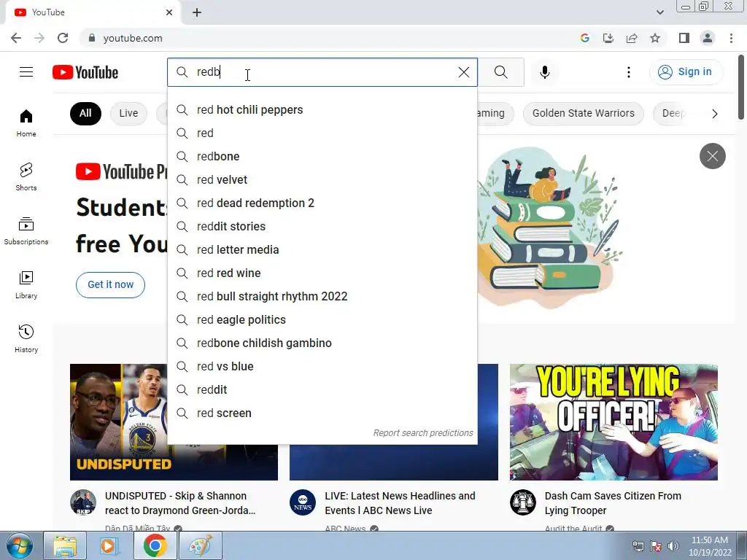Viewport: 747px width, 560px height.
Task: Choose the suggestion 'redbone'
Action: (x=322, y=156)
